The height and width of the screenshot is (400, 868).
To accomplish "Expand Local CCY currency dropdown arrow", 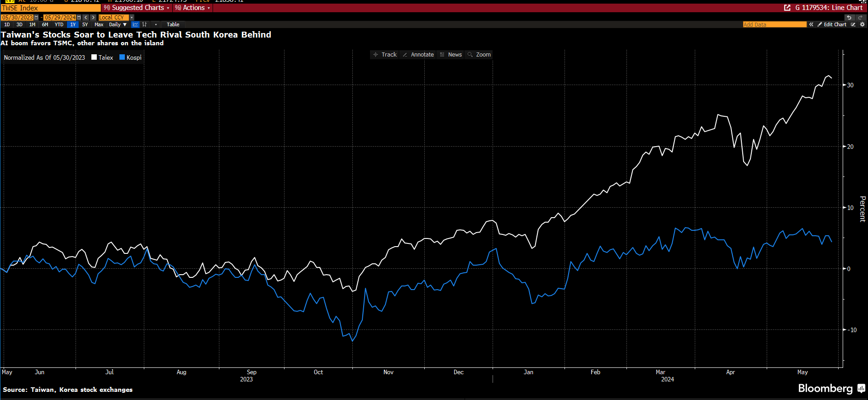I will (132, 18).
